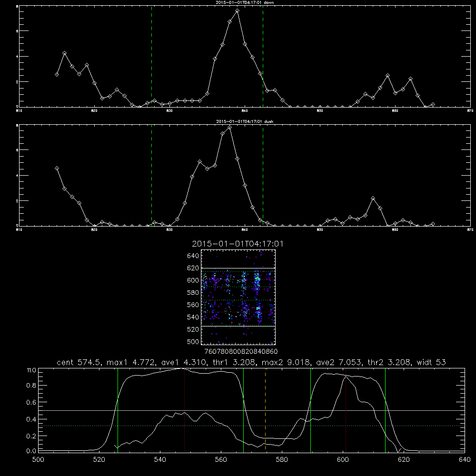Click the '810' x-axis label under dusk plot

coord(19,230)
